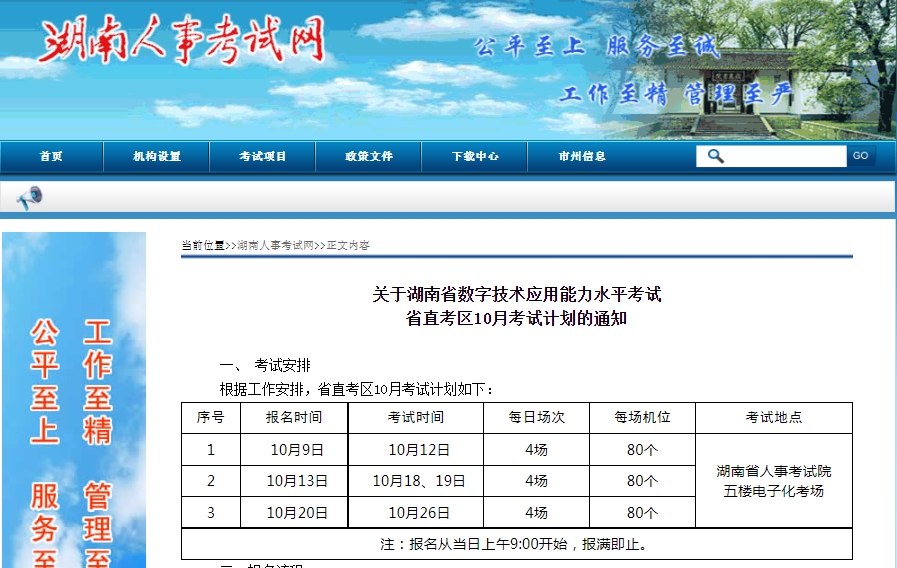The width and height of the screenshot is (897, 568).
Task: Open the 下载中心 navigation item
Action: click(475, 157)
